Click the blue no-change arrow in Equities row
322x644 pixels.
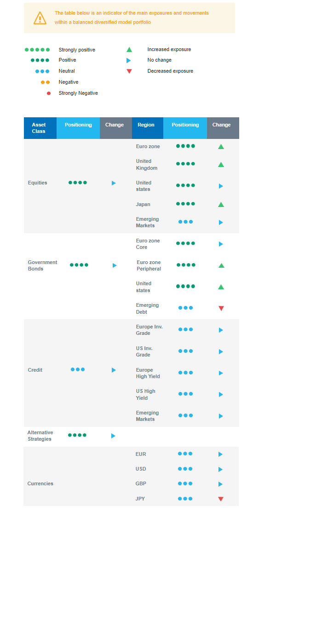pos(114,183)
